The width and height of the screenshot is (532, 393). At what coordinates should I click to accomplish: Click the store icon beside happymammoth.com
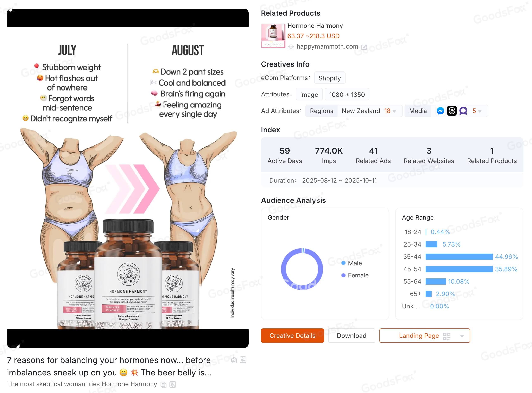291,47
